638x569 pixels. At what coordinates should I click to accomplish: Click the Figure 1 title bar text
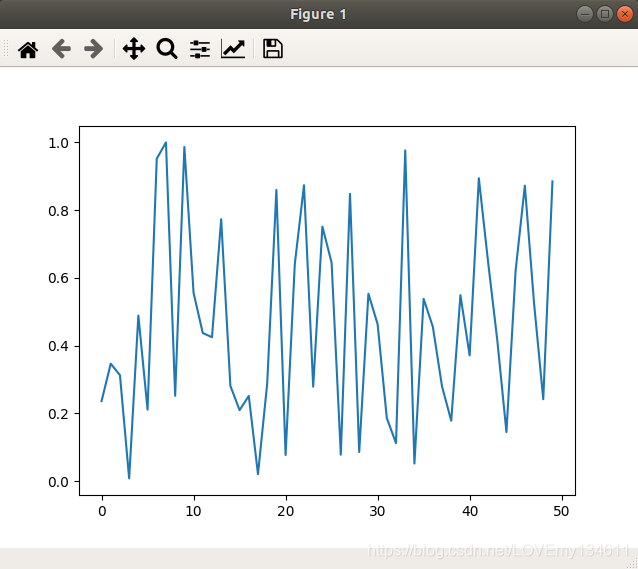(318, 14)
